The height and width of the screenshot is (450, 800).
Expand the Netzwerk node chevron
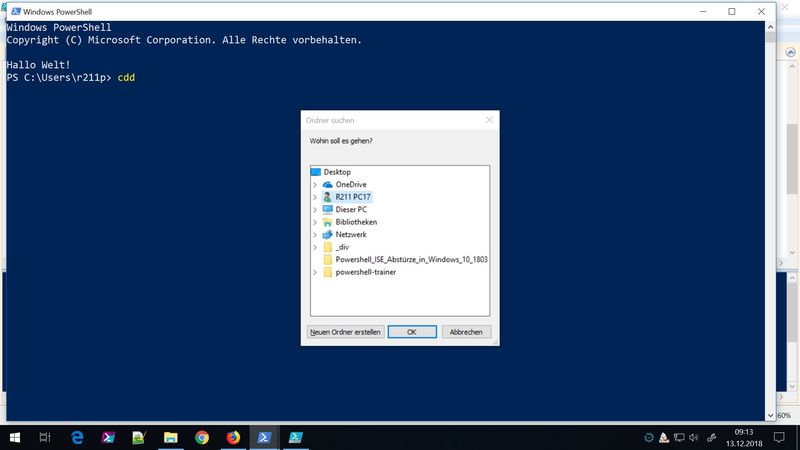[315, 235]
